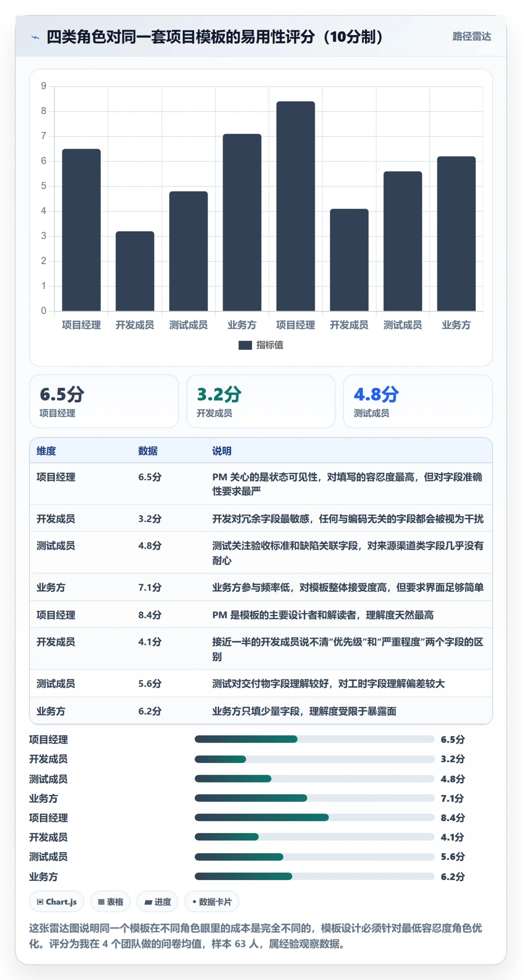Viewport: 522px width, 980px height.
Task: Select the 业务方 chart bar reaching 7.1
Action: click(x=242, y=222)
